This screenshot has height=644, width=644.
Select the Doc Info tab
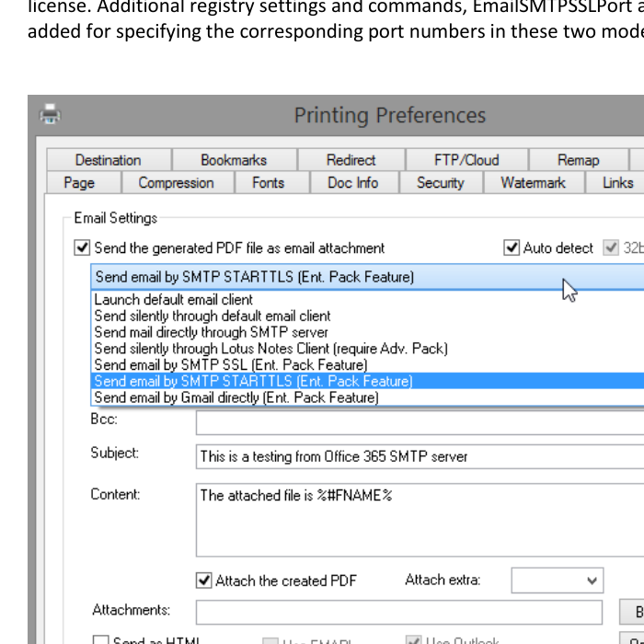click(x=352, y=183)
